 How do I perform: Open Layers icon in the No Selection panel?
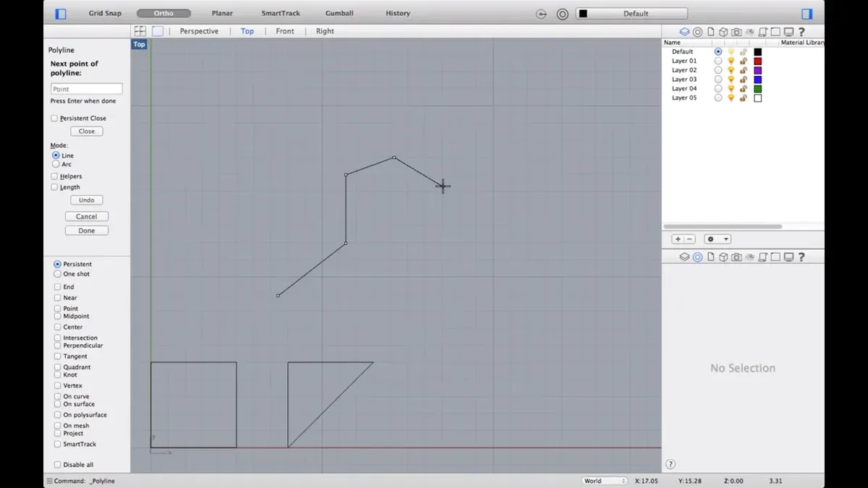684,257
